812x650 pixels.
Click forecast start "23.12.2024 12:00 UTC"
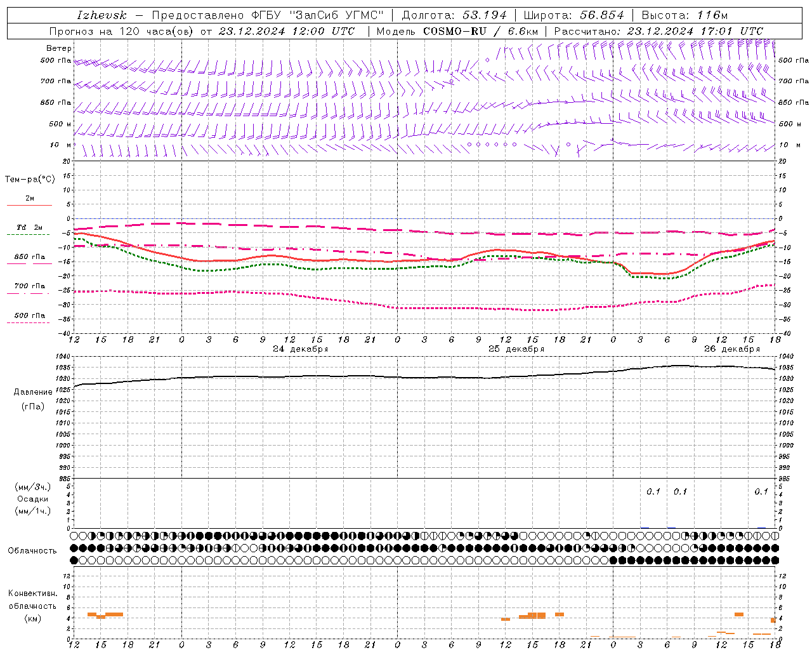click(x=287, y=31)
